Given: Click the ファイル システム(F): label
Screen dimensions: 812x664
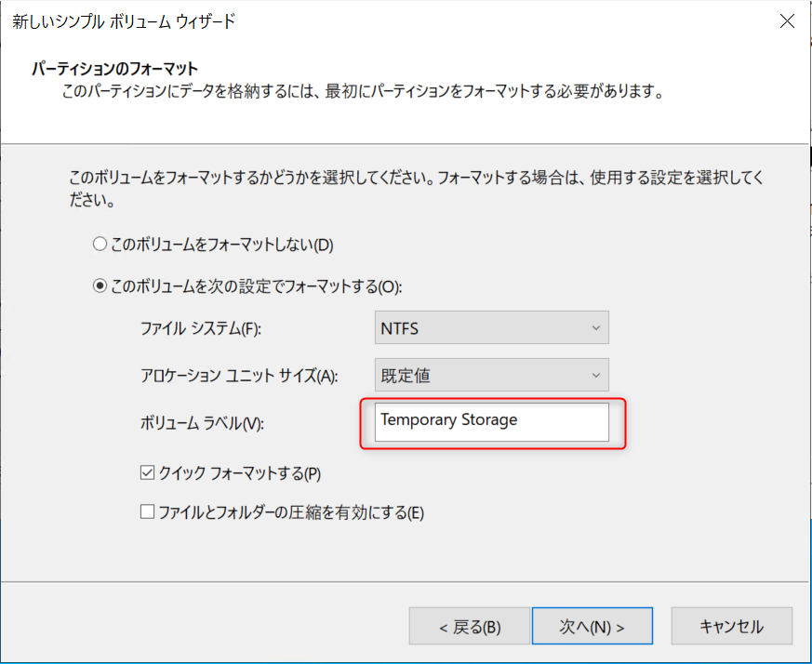Looking at the screenshot, I should 201,328.
